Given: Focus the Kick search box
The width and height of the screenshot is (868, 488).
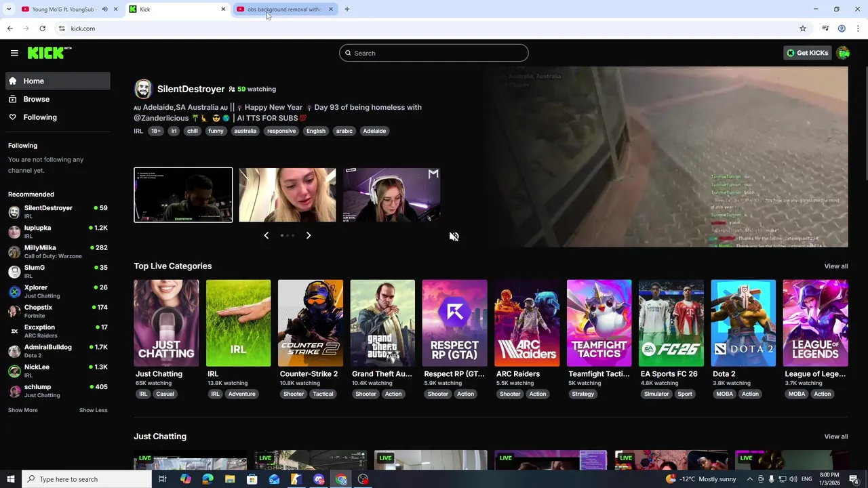Looking at the screenshot, I should point(434,53).
